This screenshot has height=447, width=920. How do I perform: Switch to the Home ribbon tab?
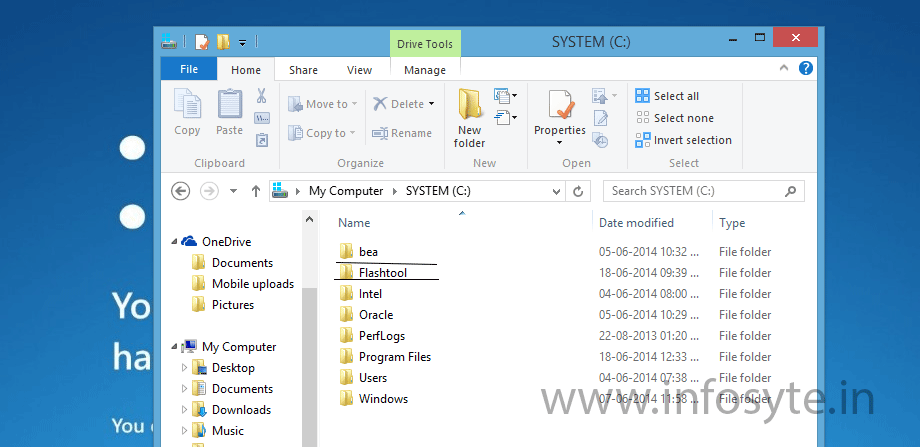246,70
